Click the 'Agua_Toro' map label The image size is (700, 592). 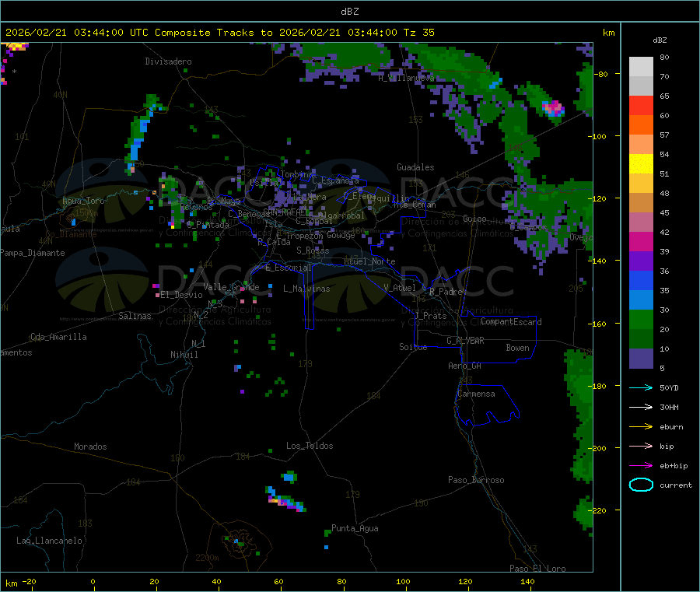click(83, 201)
